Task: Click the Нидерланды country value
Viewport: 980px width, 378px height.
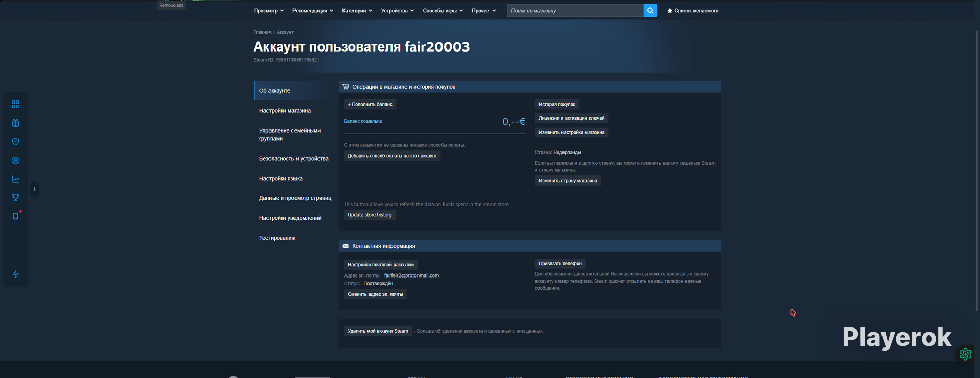Action: point(567,152)
